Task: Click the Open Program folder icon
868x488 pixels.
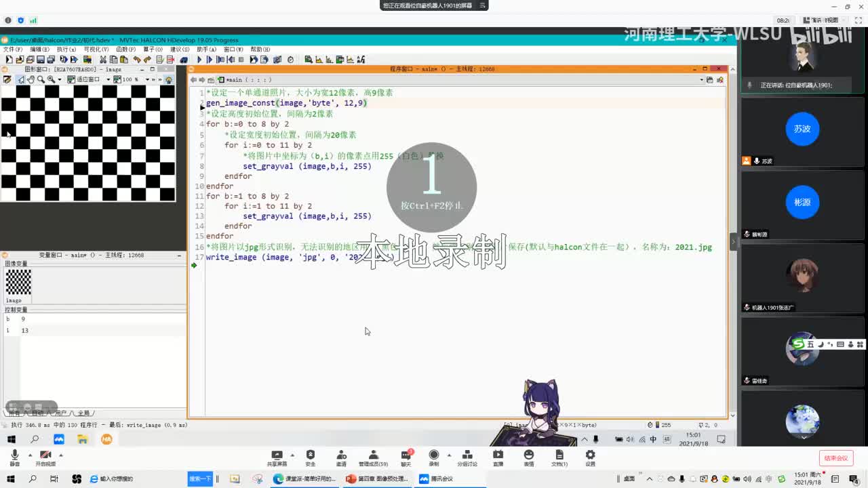Action: click(19, 60)
